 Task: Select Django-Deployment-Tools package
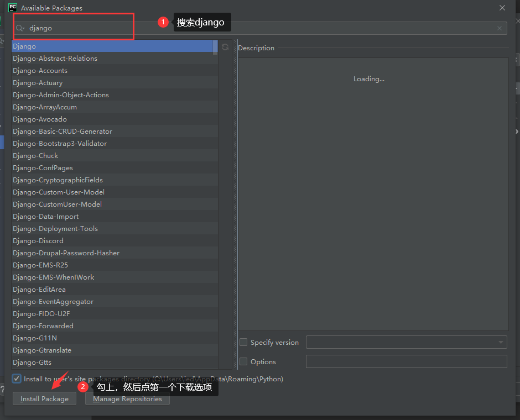115,229
